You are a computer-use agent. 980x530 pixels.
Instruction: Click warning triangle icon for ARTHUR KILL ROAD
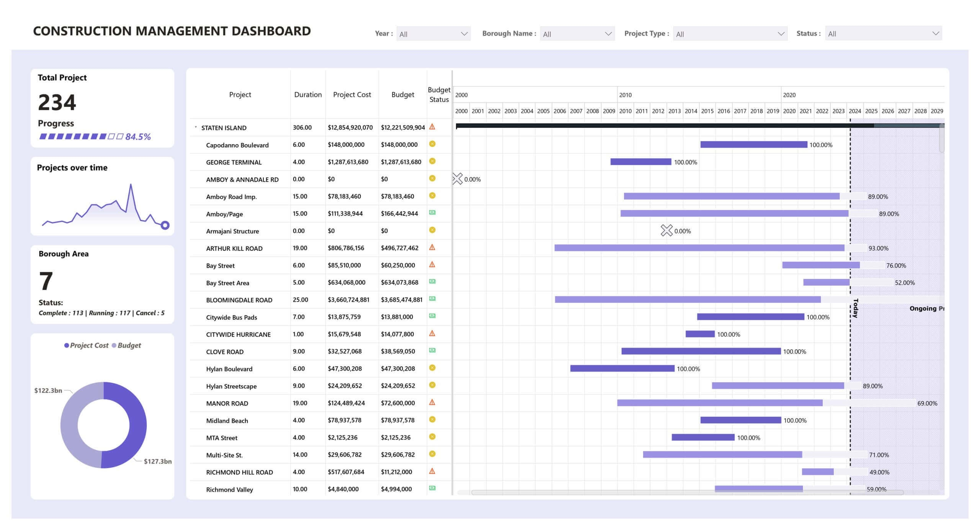pos(432,248)
